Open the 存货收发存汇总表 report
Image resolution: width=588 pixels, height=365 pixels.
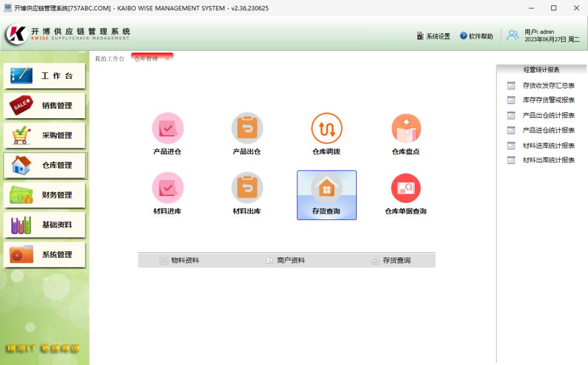[x=548, y=86]
